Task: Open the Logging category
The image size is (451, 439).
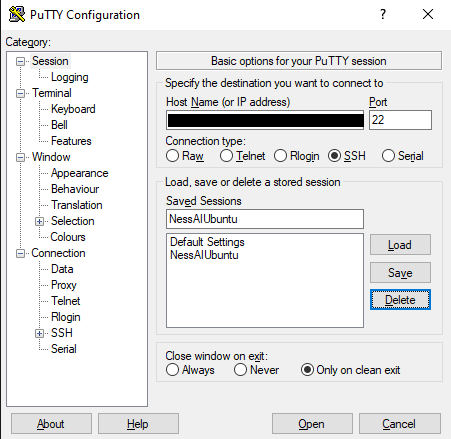Action: point(70,77)
